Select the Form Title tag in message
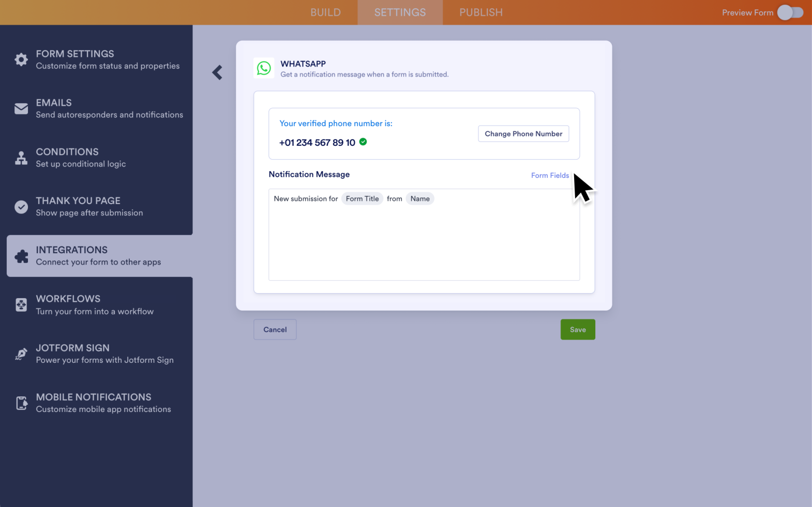 coord(362,199)
